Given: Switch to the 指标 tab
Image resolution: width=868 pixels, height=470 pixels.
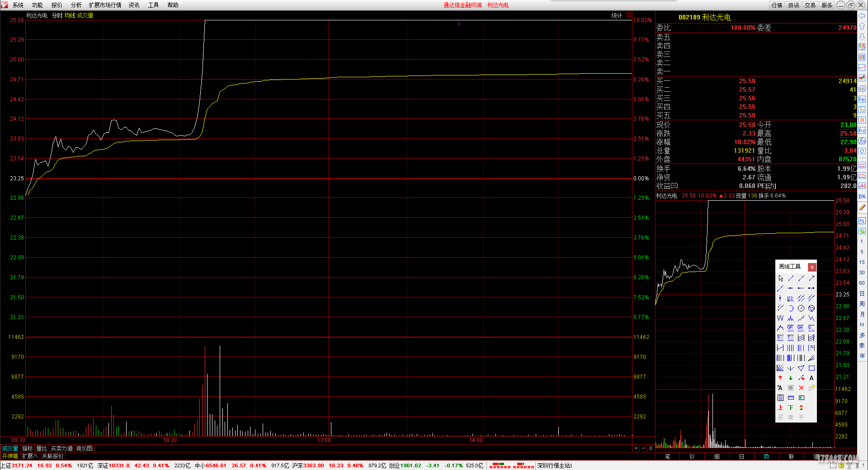Looking at the screenshot, I should [x=28, y=448].
